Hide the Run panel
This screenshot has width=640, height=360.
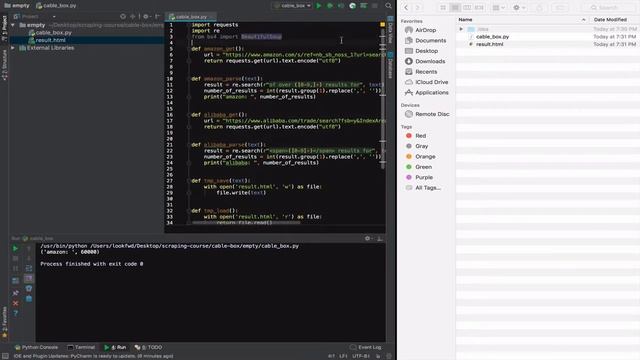point(379,238)
